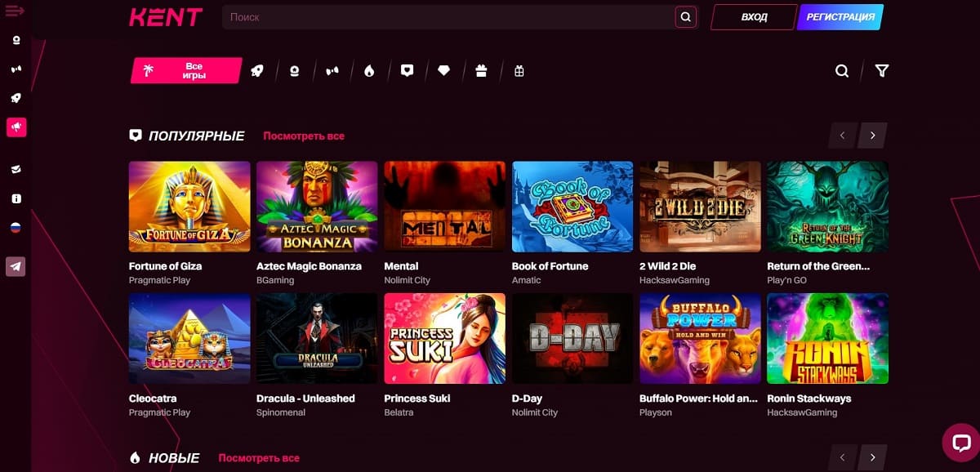Expand the sidebar menu with arrow icon
Image resolution: width=980 pixels, height=472 pixels.
point(15,11)
